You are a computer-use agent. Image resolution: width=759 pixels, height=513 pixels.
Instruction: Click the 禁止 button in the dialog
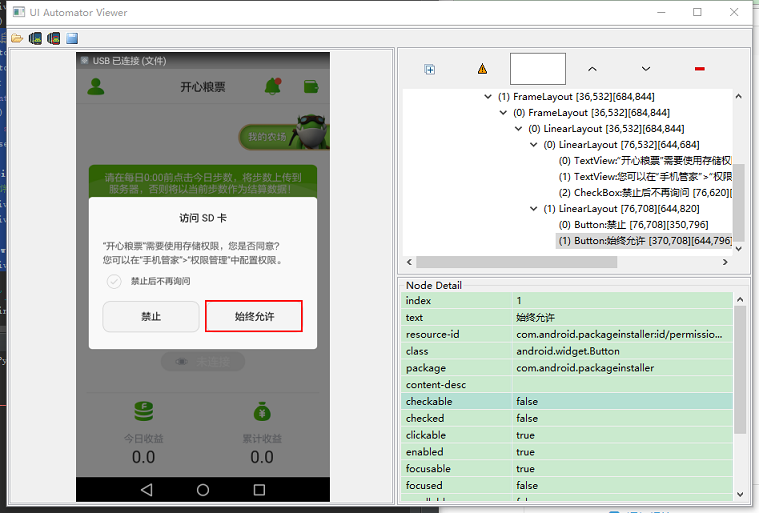(151, 317)
